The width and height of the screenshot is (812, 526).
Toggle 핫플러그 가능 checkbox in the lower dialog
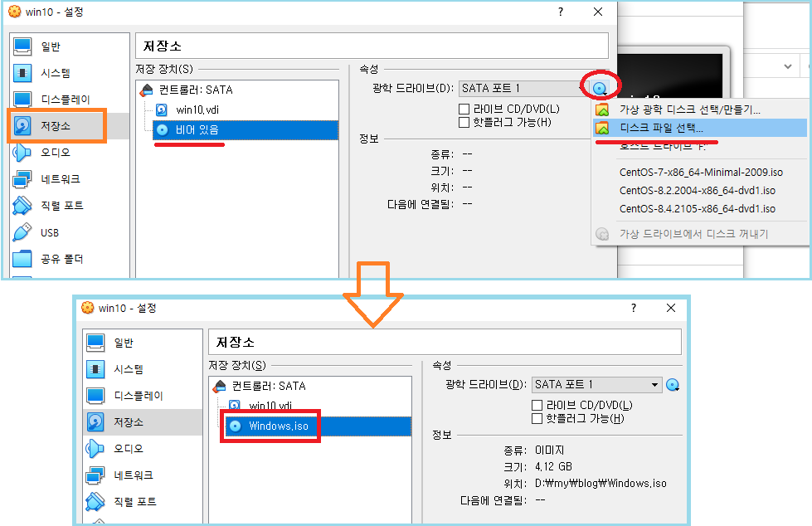pyautogui.click(x=537, y=419)
